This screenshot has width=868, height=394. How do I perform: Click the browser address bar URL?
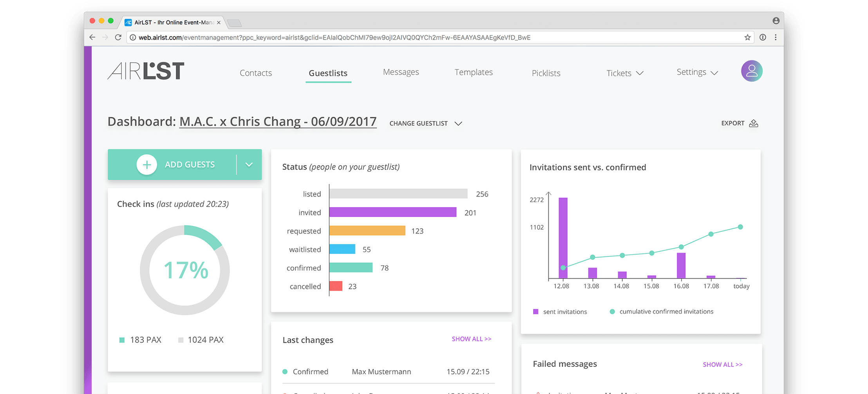335,37
